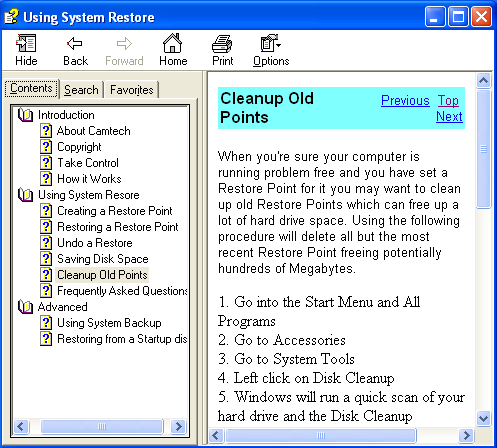
Task: Select the Introduction tree entry
Action: click(66, 115)
